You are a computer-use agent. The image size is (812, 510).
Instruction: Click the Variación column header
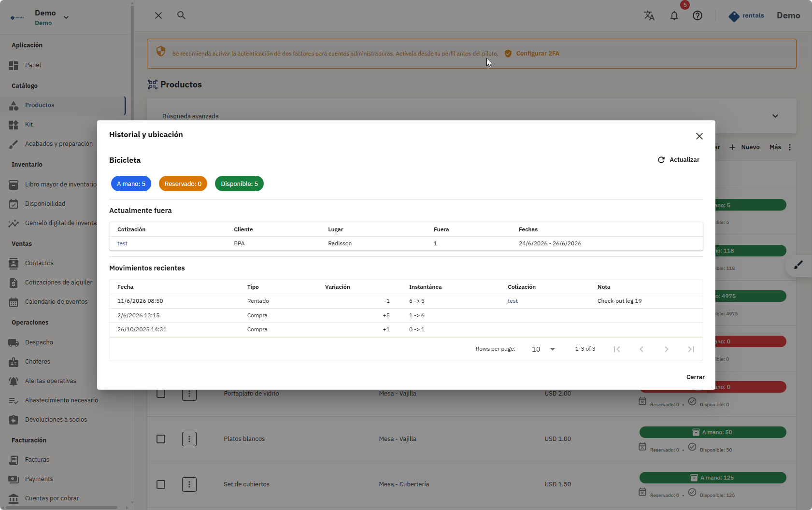pyautogui.click(x=337, y=287)
